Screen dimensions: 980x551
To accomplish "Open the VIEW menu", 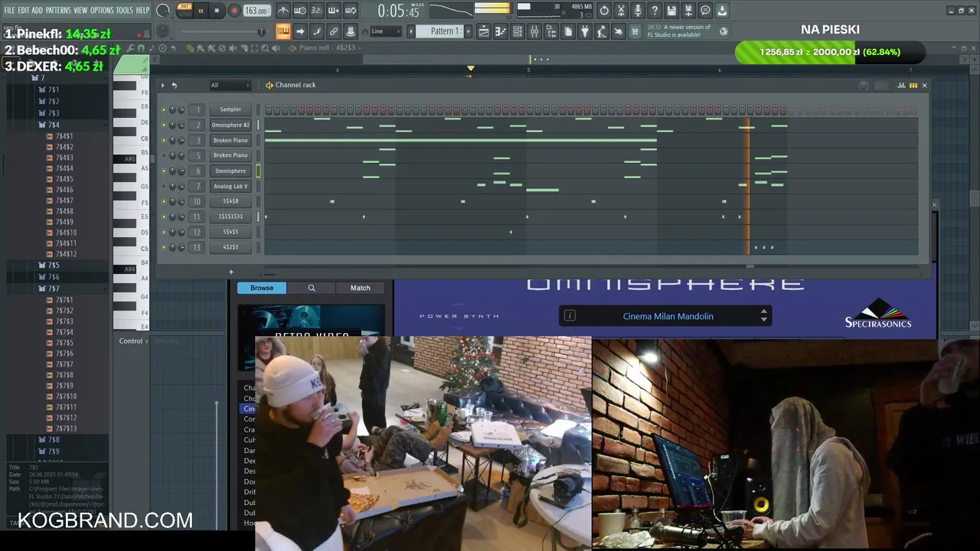I will click(80, 10).
